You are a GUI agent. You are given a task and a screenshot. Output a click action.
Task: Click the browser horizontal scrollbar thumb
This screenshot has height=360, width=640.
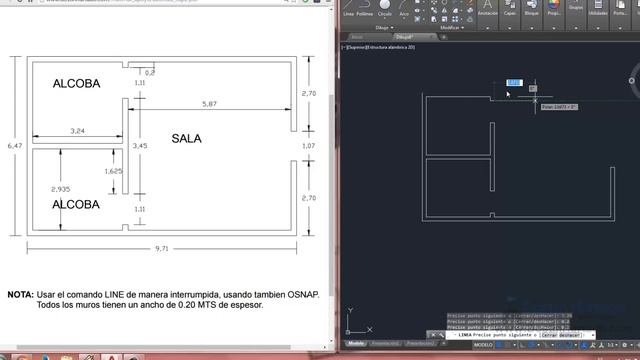point(153,347)
